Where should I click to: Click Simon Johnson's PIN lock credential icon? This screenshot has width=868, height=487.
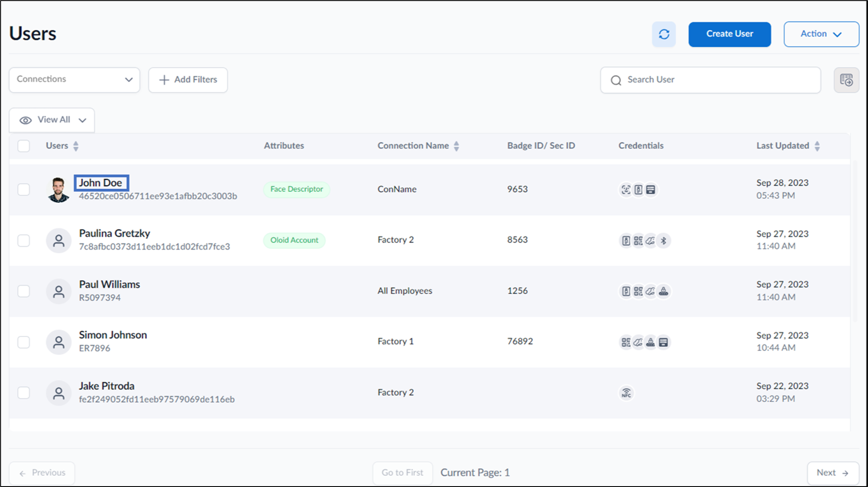(x=651, y=342)
